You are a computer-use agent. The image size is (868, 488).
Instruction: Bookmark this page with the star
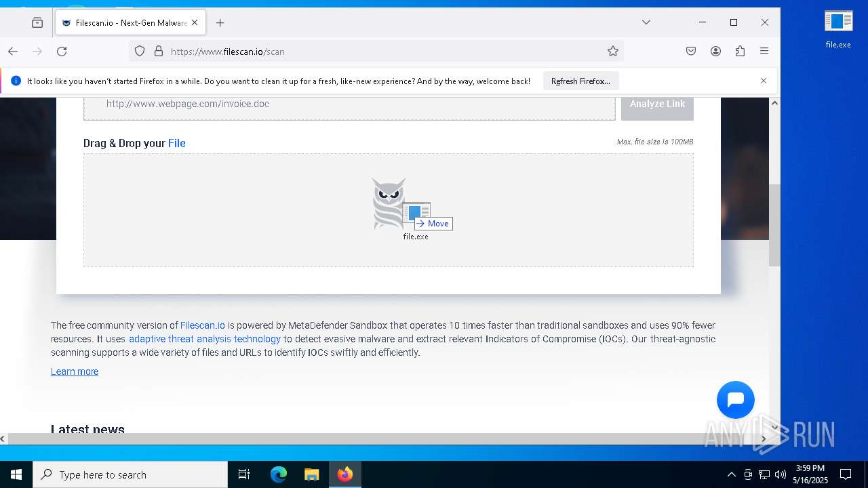tap(613, 51)
